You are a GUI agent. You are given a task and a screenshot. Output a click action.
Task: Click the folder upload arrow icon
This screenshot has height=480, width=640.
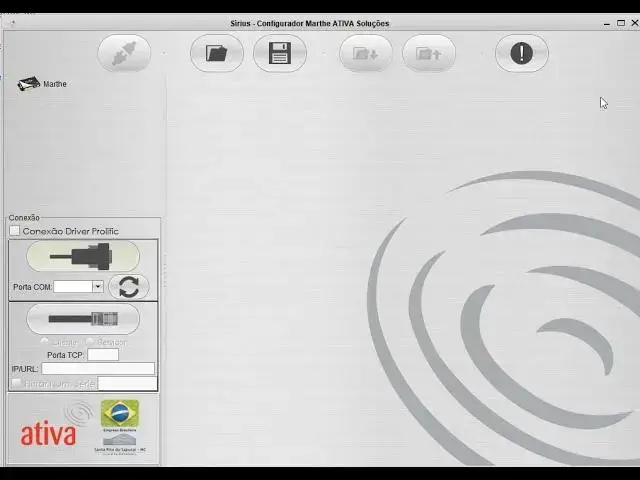[x=429, y=53]
